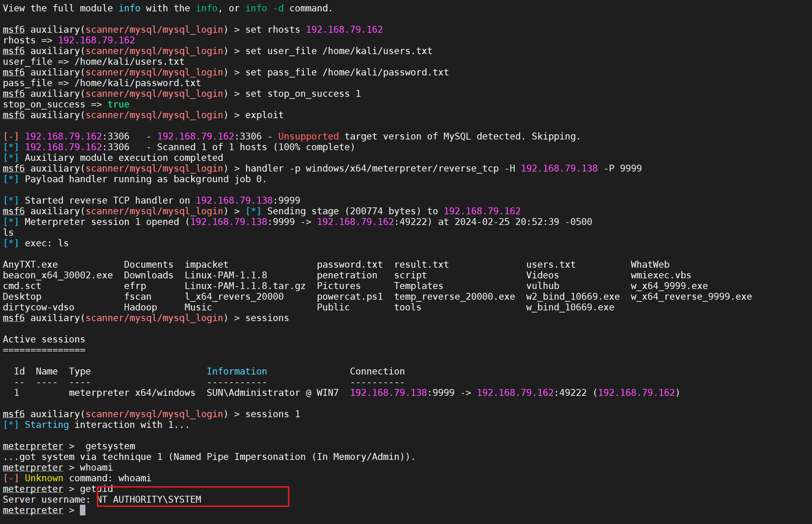
Task: Click the terminal cursor at the last meterpreter prompt
Action: 83,510
